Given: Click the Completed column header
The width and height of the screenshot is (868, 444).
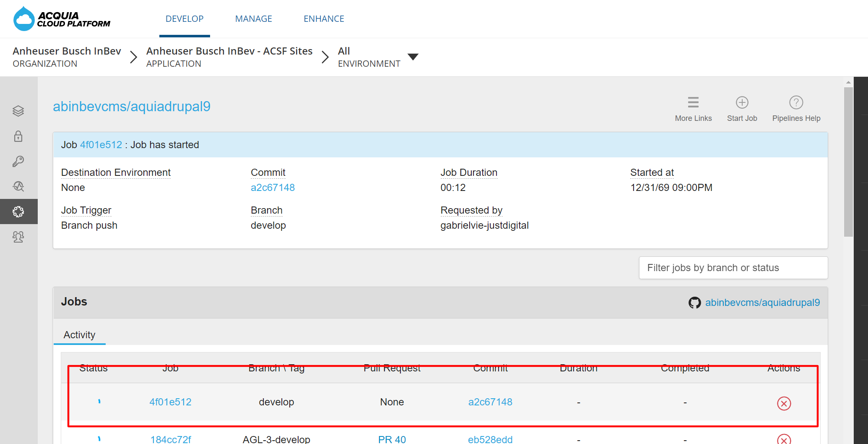Looking at the screenshot, I should pos(685,368).
